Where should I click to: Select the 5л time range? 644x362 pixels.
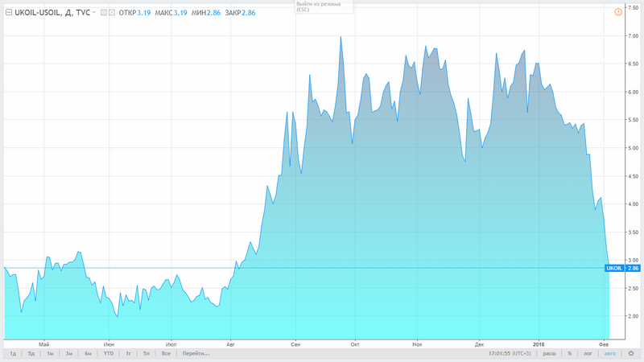pos(147,353)
